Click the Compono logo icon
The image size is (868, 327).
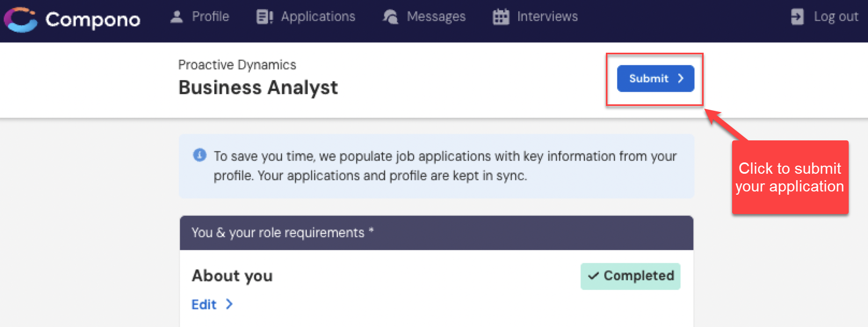click(20, 20)
